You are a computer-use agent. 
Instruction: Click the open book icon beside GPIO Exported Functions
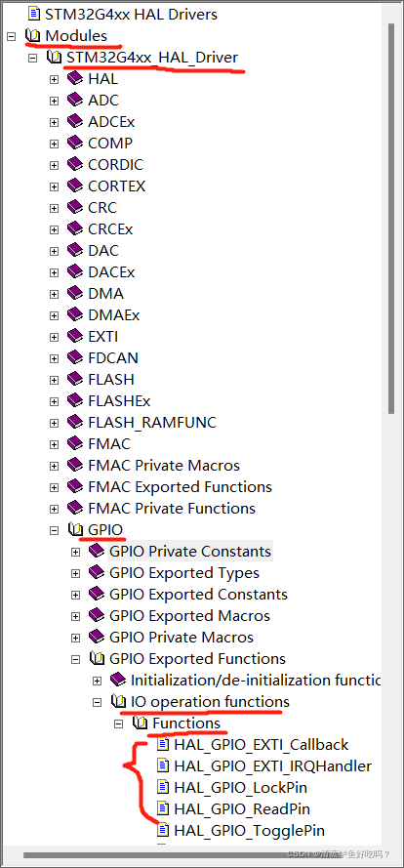(97, 659)
